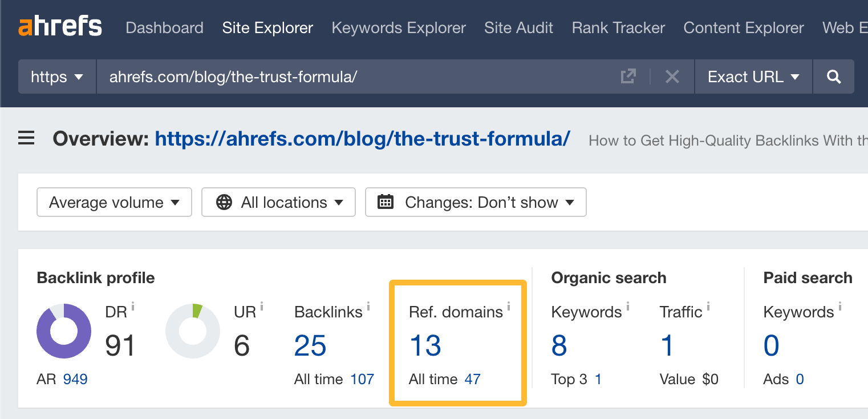
Task: Open the URL in a new tab icon
Action: [628, 76]
